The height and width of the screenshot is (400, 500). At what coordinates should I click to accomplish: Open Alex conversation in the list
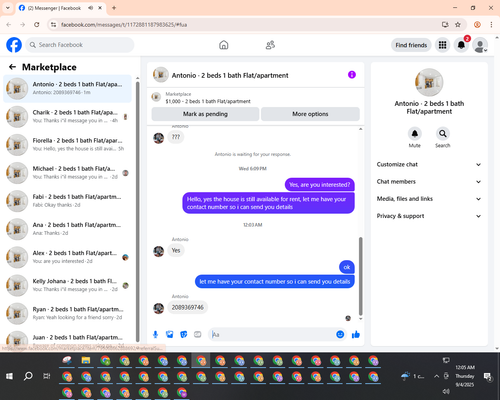[x=67, y=257]
